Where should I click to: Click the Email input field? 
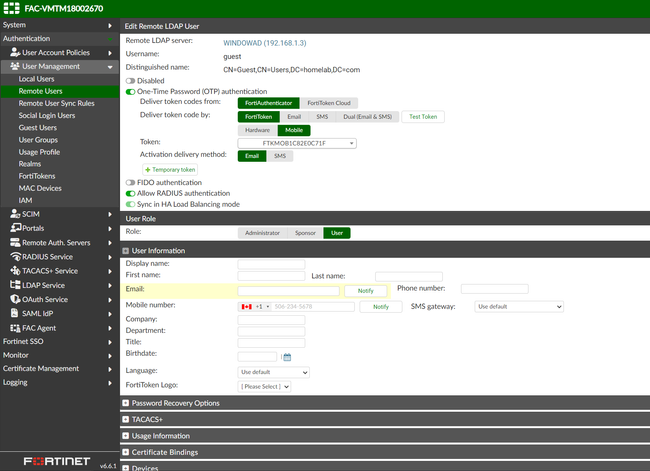289,290
